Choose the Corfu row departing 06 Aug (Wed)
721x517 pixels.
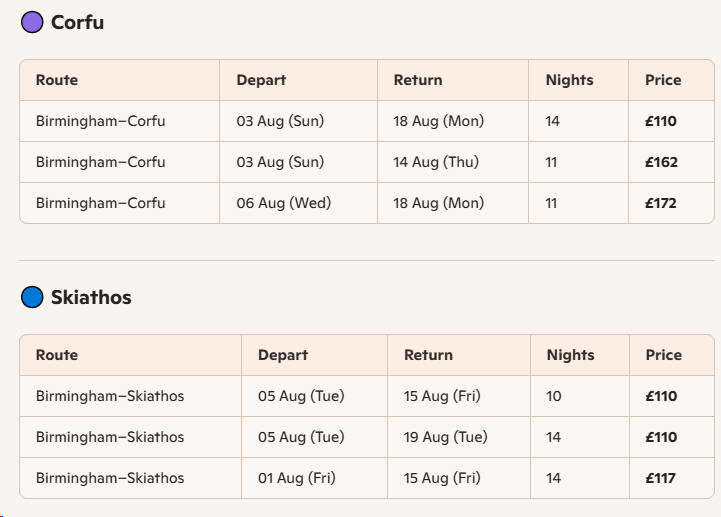pos(367,203)
